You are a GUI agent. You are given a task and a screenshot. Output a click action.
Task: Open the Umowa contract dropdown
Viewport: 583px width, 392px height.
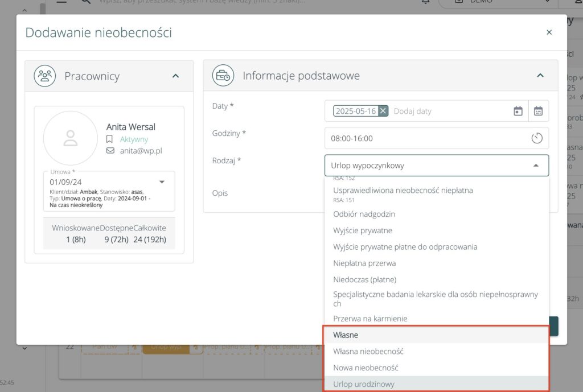tap(162, 182)
